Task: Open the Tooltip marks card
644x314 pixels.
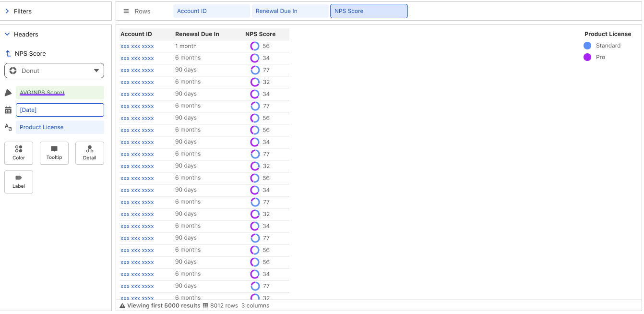Action: point(54,153)
